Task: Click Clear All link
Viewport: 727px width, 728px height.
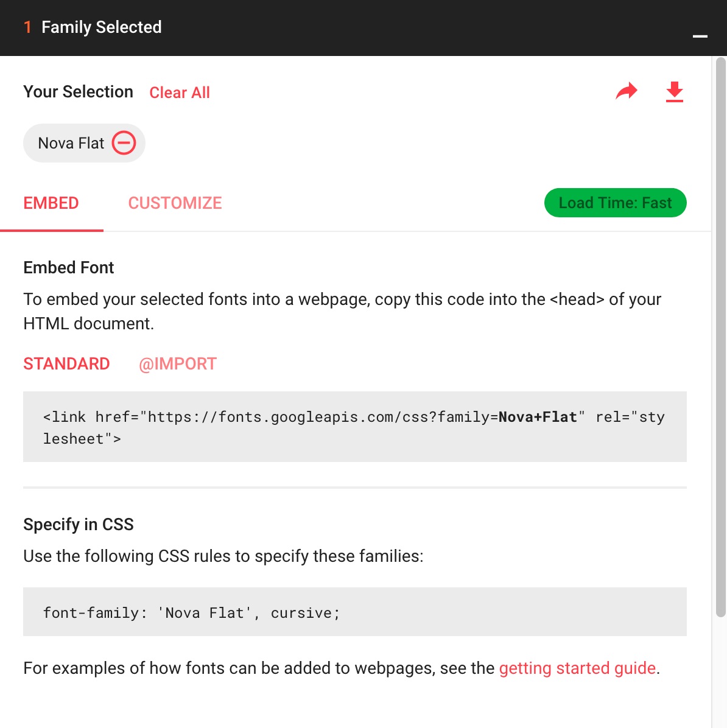Action: pyautogui.click(x=179, y=93)
